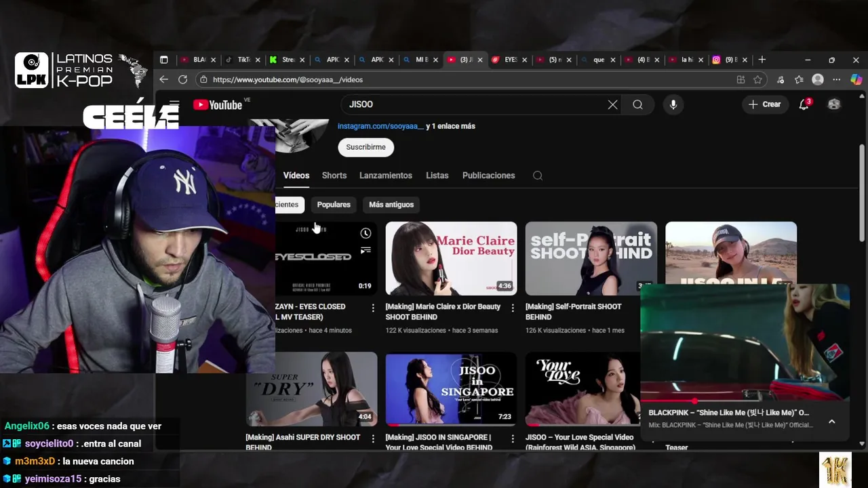Image resolution: width=868 pixels, height=488 pixels.
Task: Switch to the Lanzamientos channel tab
Action: tap(386, 176)
